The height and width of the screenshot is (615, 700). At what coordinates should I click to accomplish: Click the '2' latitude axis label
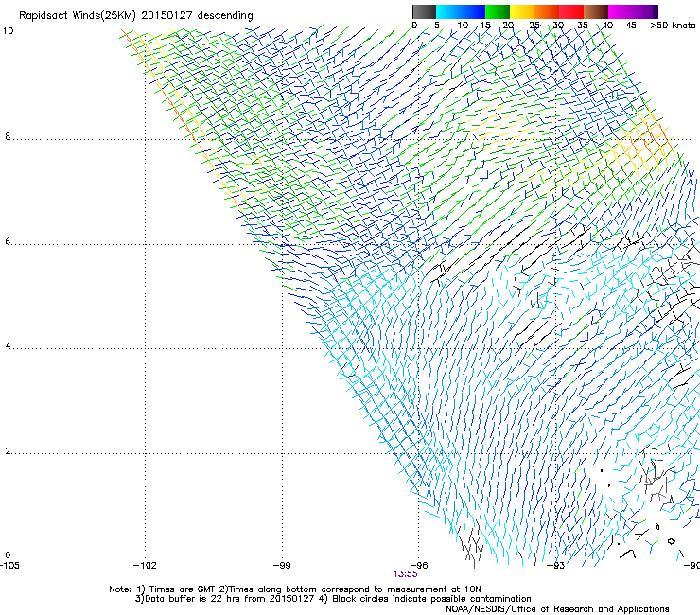click(x=8, y=451)
